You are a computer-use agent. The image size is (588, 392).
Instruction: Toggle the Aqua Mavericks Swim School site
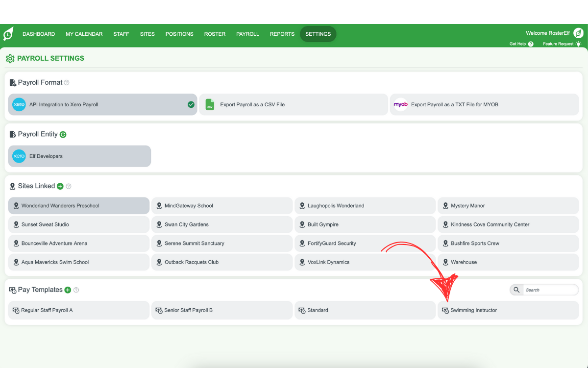point(78,262)
